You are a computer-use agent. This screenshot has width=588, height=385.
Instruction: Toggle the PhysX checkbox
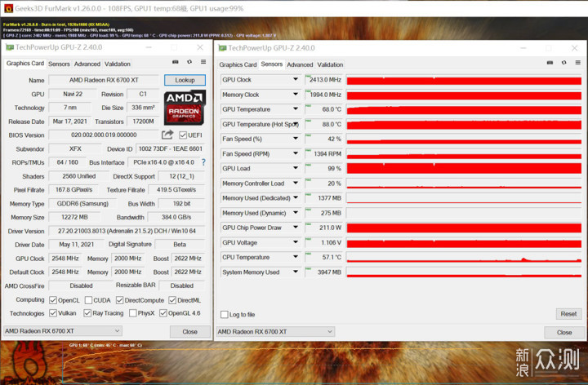[x=133, y=313]
